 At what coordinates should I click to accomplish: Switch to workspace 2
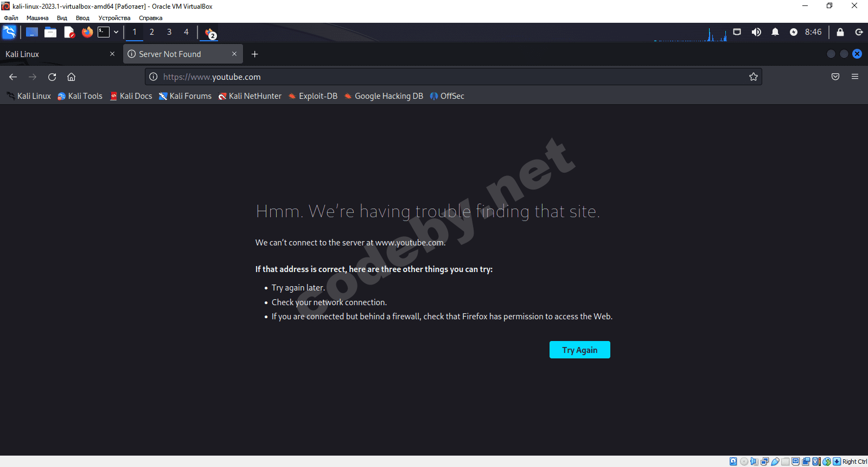152,32
